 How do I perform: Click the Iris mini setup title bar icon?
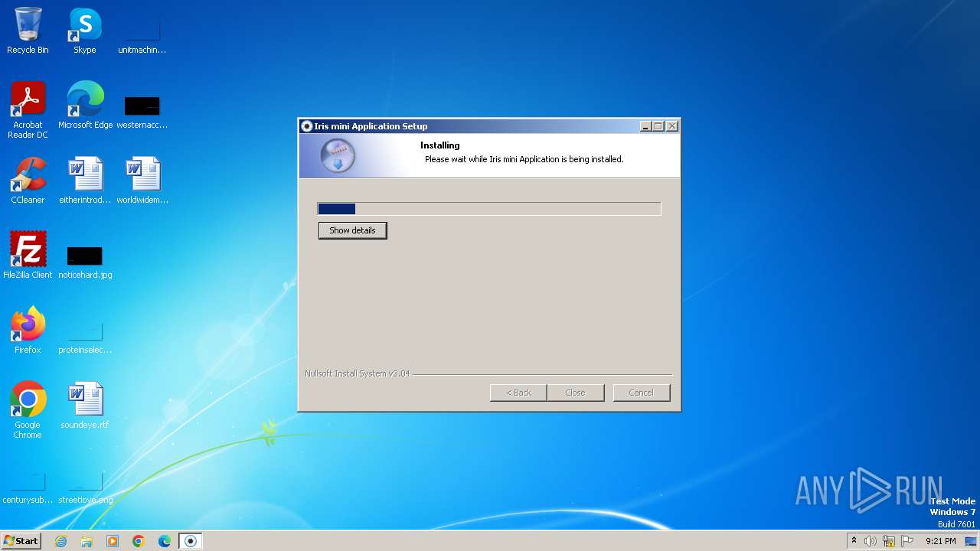(307, 126)
